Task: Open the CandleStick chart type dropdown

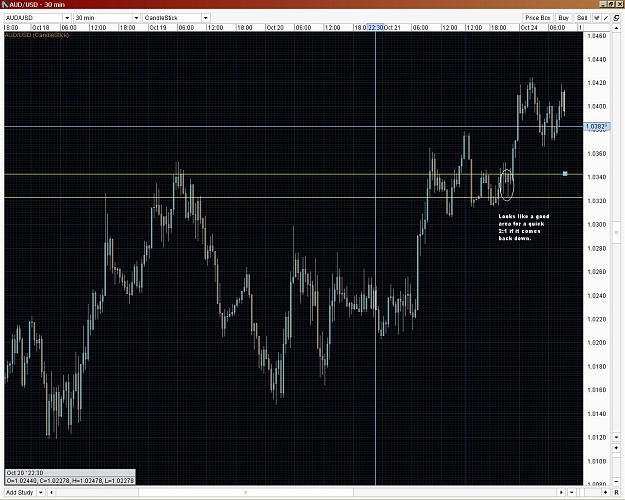Action: coord(206,18)
